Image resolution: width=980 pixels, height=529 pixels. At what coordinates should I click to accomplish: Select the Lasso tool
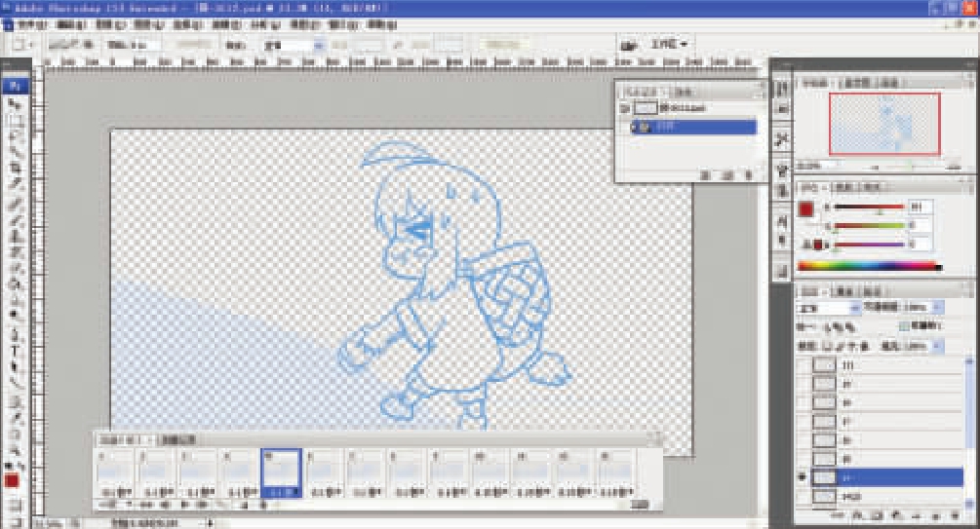pyautogui.click(x=15, y=135)
